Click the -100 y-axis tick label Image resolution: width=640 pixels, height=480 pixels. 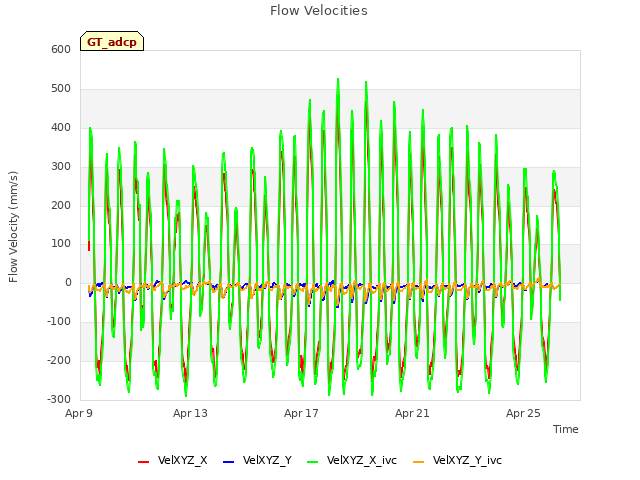point(59,322)
